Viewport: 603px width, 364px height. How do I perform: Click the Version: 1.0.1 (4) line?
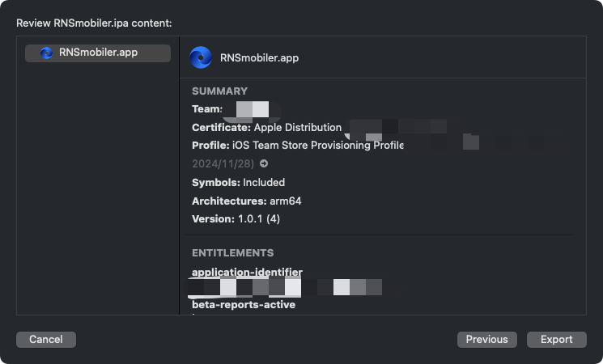click(x=236, y=219)
